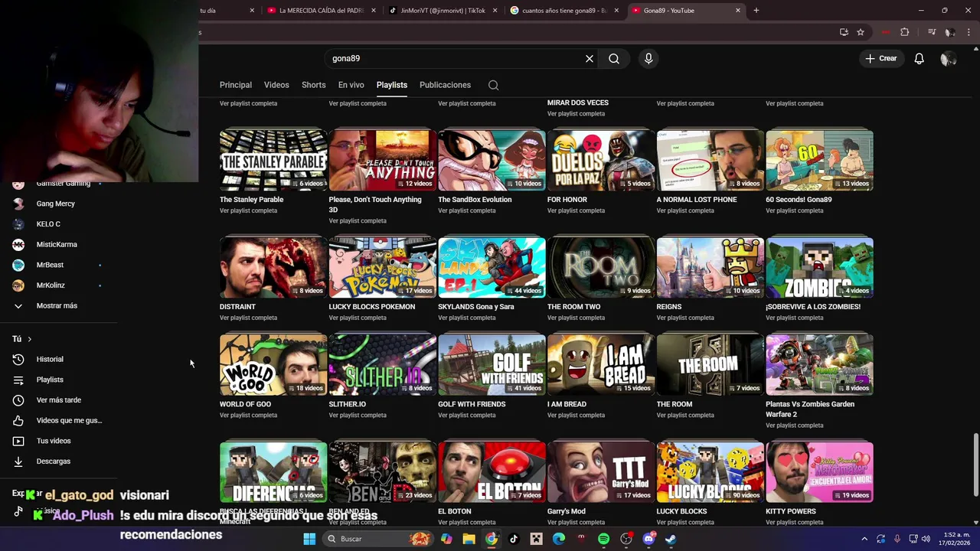Show hidden system tray icons
980x551 pixels.
(864, 539)
